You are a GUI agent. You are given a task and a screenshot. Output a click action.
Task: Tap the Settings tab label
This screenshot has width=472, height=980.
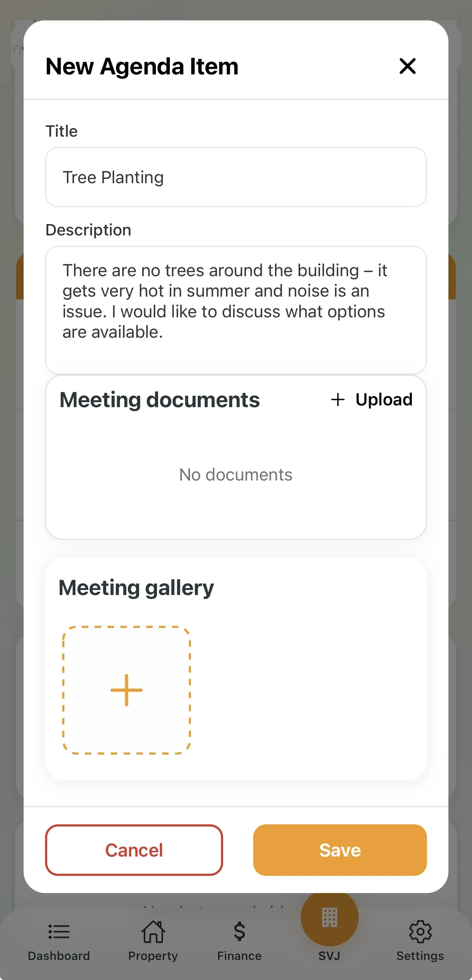click(x=420, y=956)
